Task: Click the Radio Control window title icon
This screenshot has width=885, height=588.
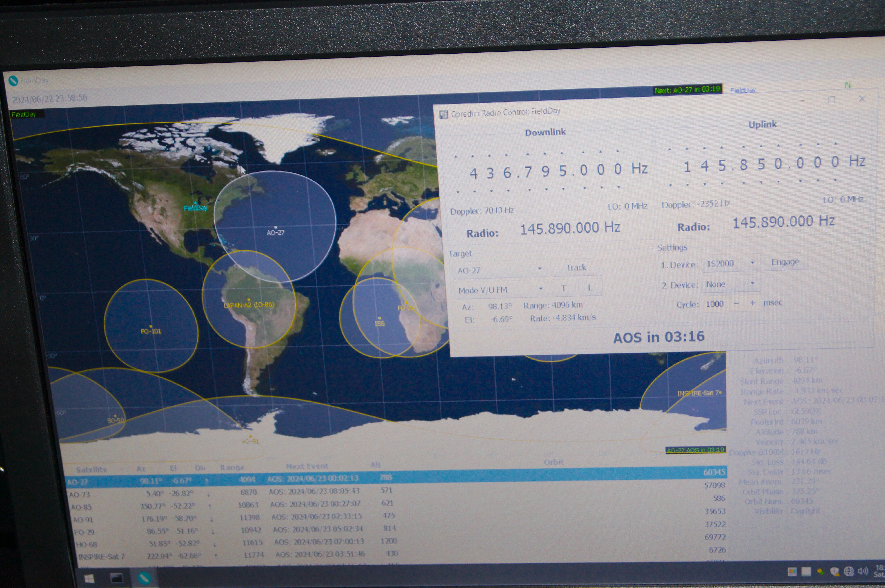Action: coord(444,114)
